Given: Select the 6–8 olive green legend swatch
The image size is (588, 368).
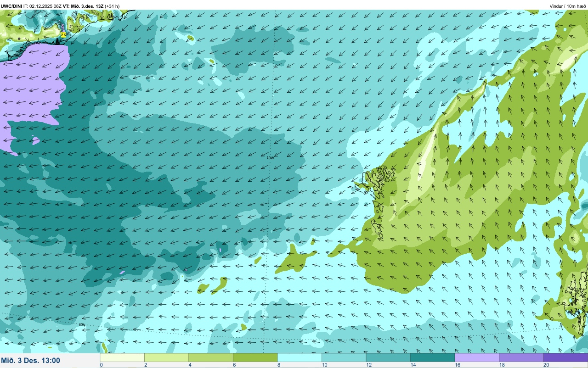Looking at the screenshot, I should pos(255,357).
